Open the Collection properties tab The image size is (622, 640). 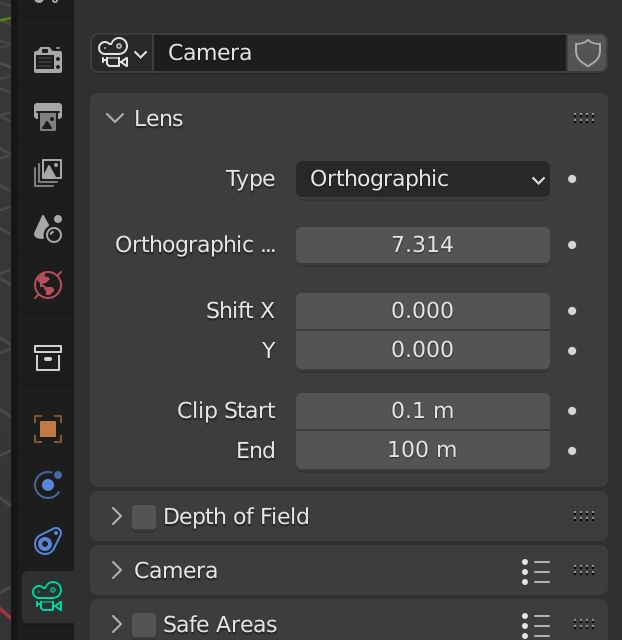tap(47, 357)
